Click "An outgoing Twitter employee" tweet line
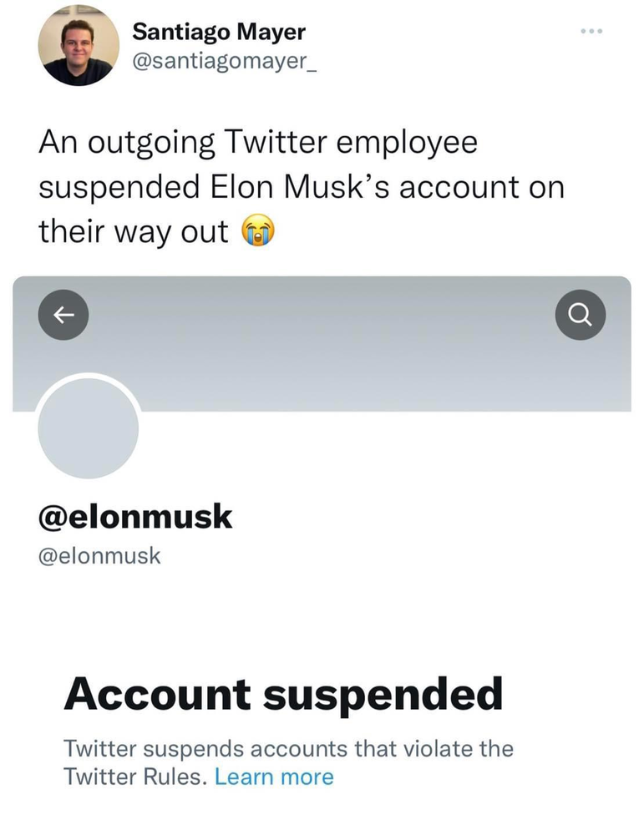 pyautogui.click(x=258, y=142)
